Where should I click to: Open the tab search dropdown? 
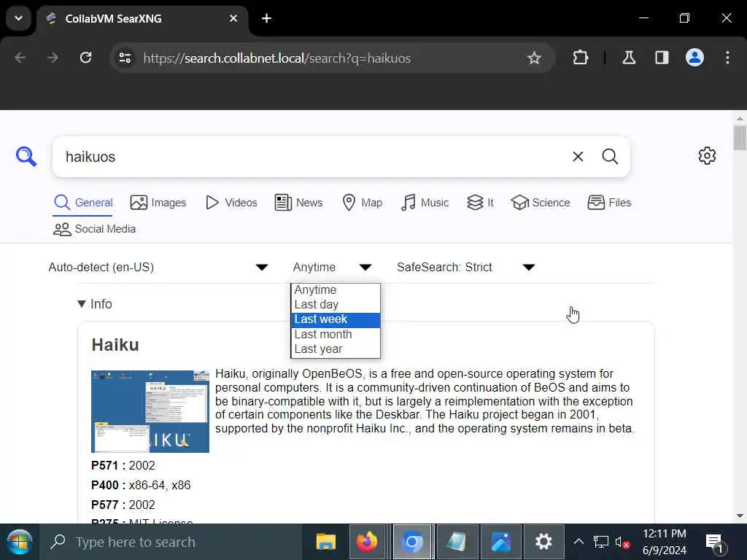(x=18, y=18)
